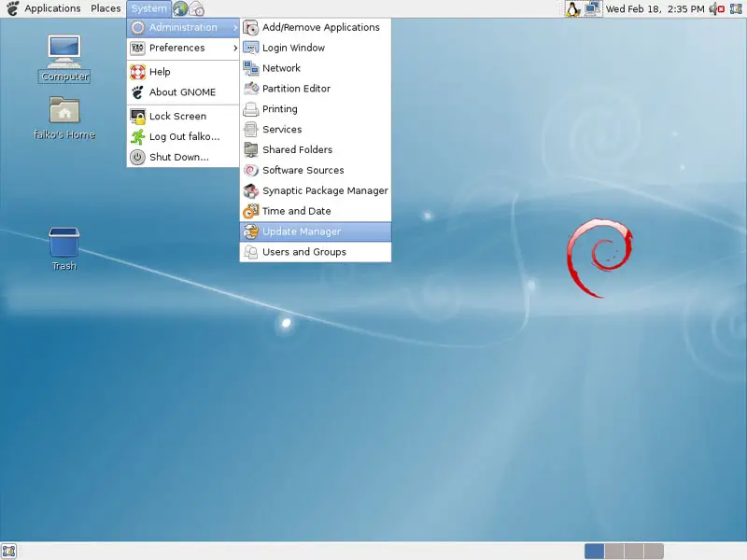Choose Shut Down... from System menu
The image size is (747, 560).
pos(183,157)
